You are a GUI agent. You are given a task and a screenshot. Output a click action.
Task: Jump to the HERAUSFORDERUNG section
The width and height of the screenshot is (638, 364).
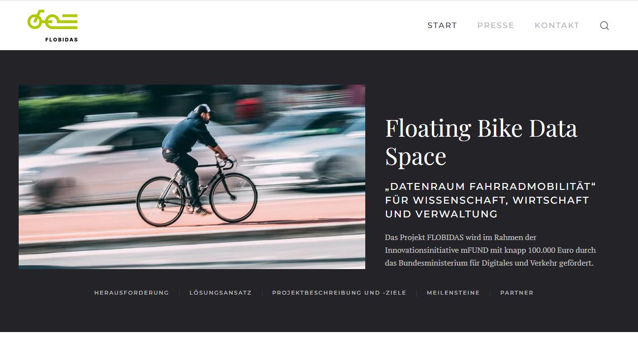pyautogui.click(x=131, y=293)
